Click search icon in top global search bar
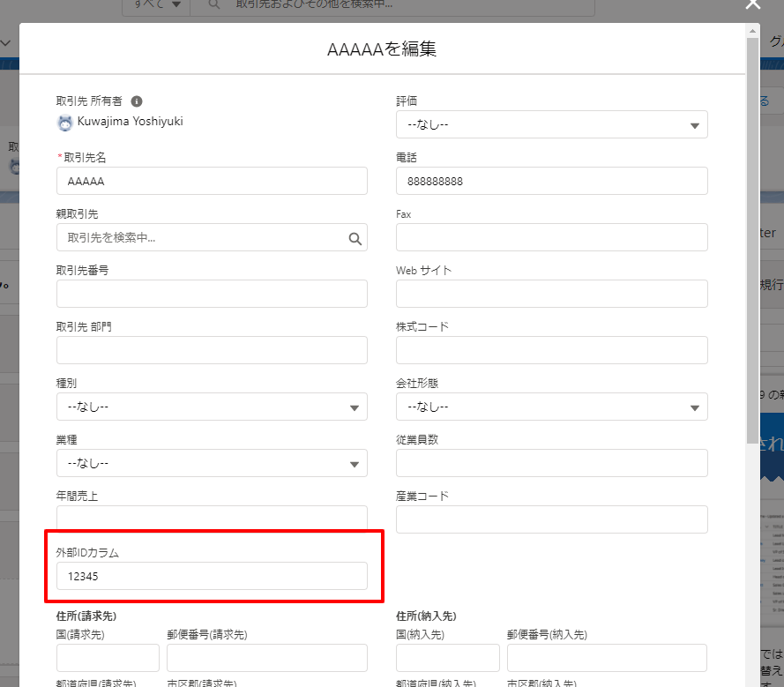This screenshot has width=784, height=687. coord(214,4)
